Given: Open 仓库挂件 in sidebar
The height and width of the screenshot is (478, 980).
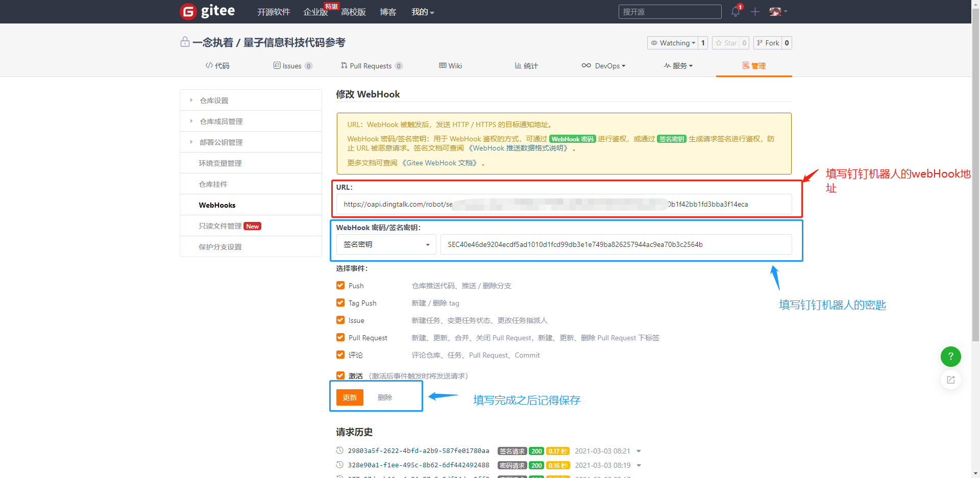Looking at the screenshot, I should point(251,184).
